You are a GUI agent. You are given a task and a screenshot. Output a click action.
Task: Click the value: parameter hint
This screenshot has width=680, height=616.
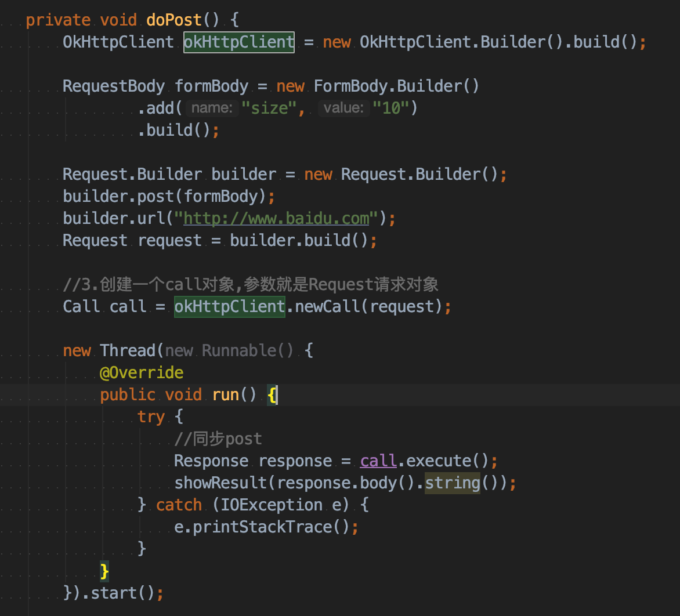click(344, 108)
